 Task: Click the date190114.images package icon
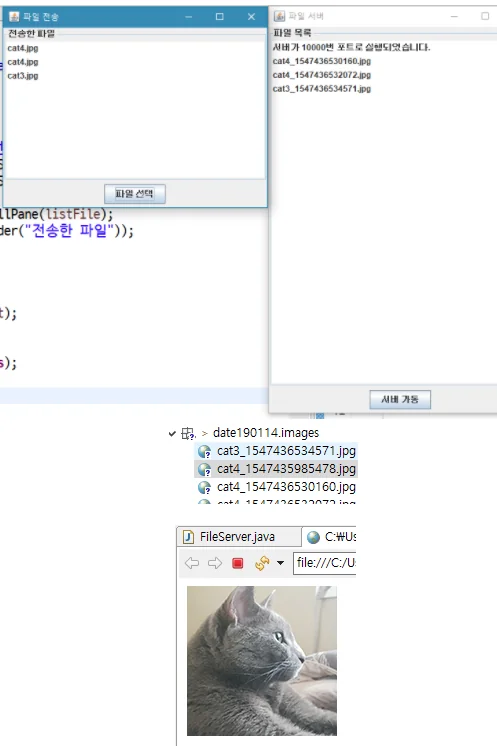[188, 433]
